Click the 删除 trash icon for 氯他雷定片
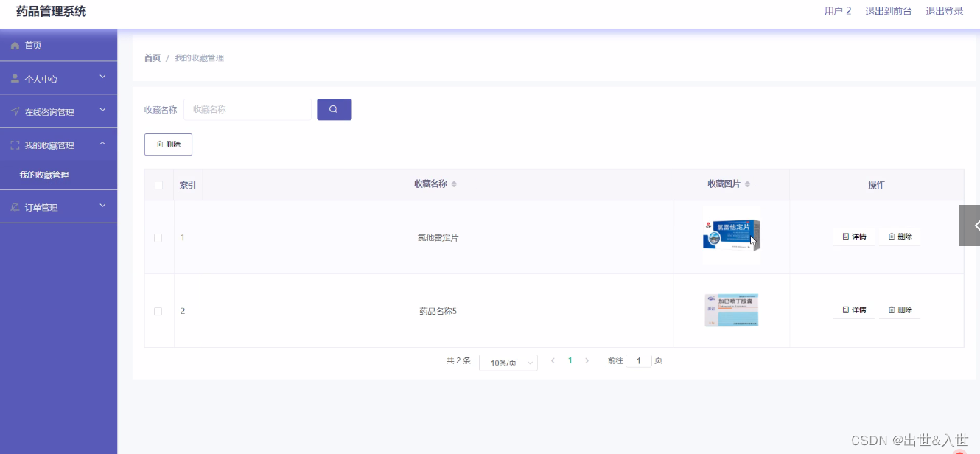This screenshot has height=454, width=980. [x=892, y=237]
